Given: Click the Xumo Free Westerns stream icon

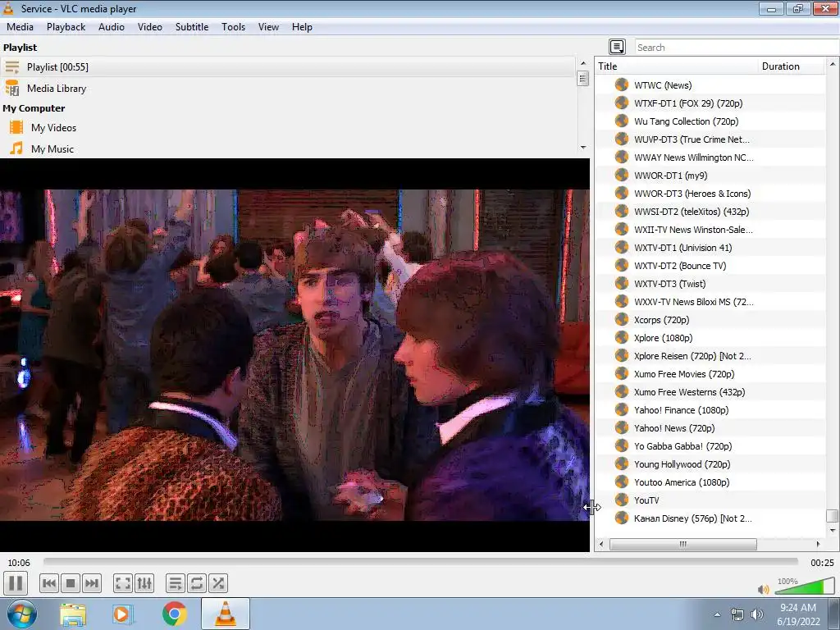Looking at the screenshot, I should [x=622, y=391].
